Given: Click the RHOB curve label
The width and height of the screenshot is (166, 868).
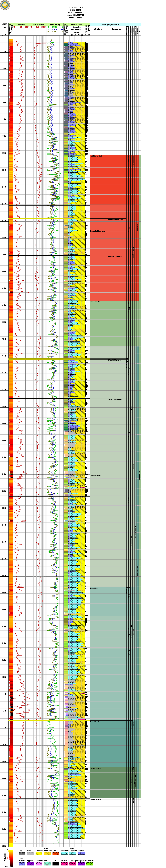Looking at the screenshot, I should [x=55, y=30].
